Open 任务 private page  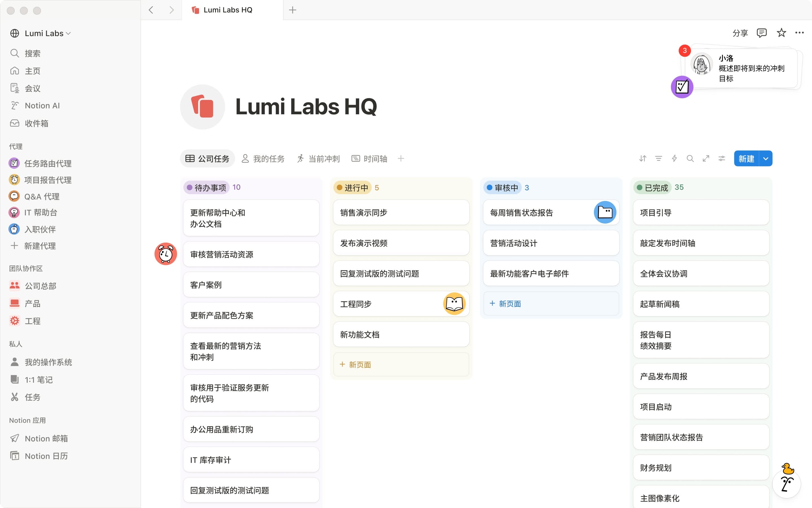tap(32, 397)
